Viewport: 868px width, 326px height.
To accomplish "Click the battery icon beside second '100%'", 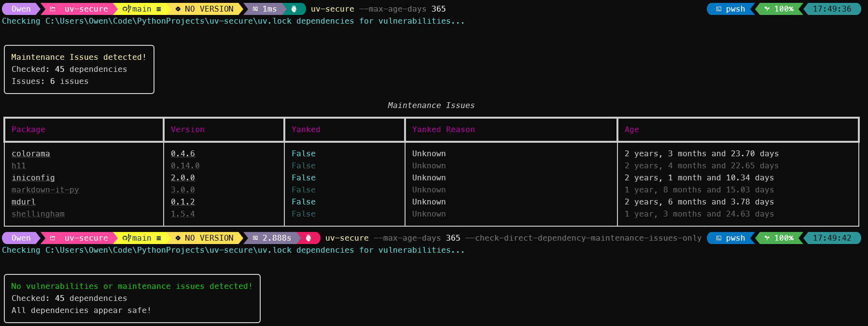I will click(x=767, y=238).
